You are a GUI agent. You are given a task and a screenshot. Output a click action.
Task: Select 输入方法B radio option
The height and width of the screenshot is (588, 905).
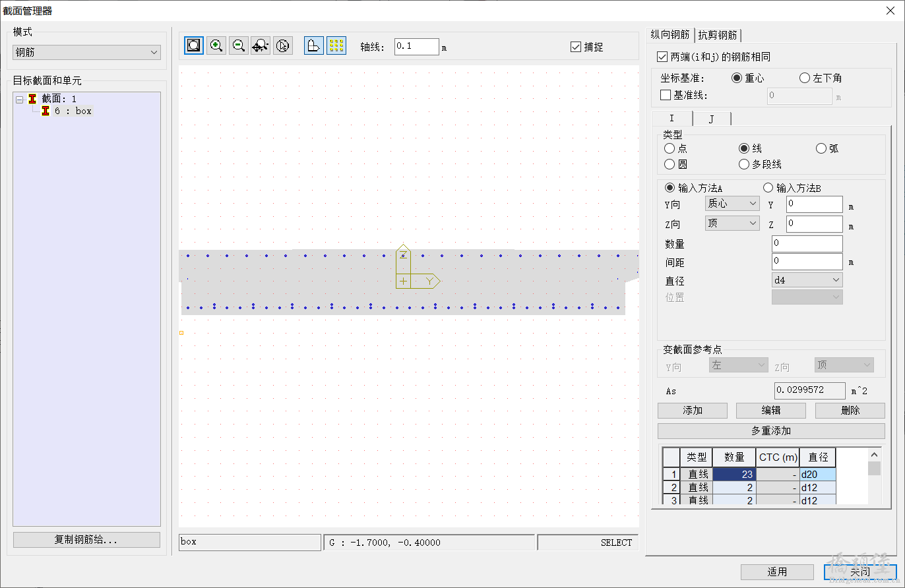pos(768,188)
